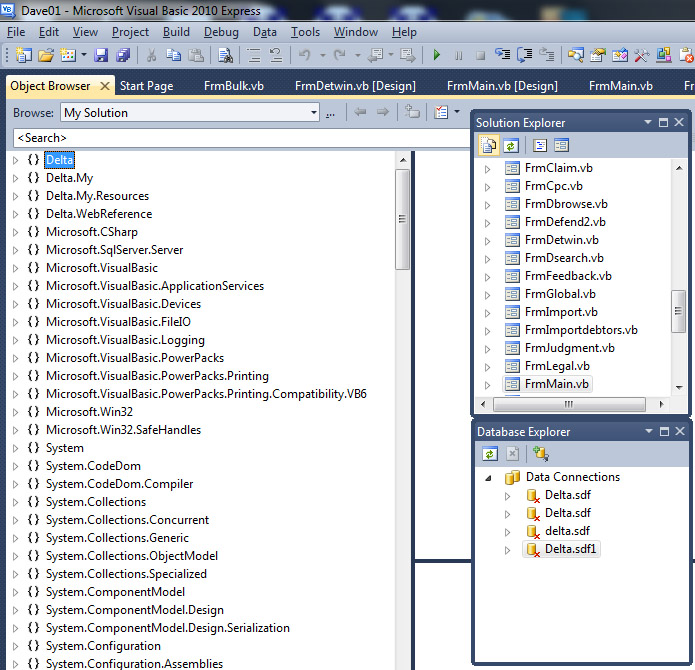This screenshot has width=695, height=670.
Task: Open the File menu
Action: pos(16,32)
